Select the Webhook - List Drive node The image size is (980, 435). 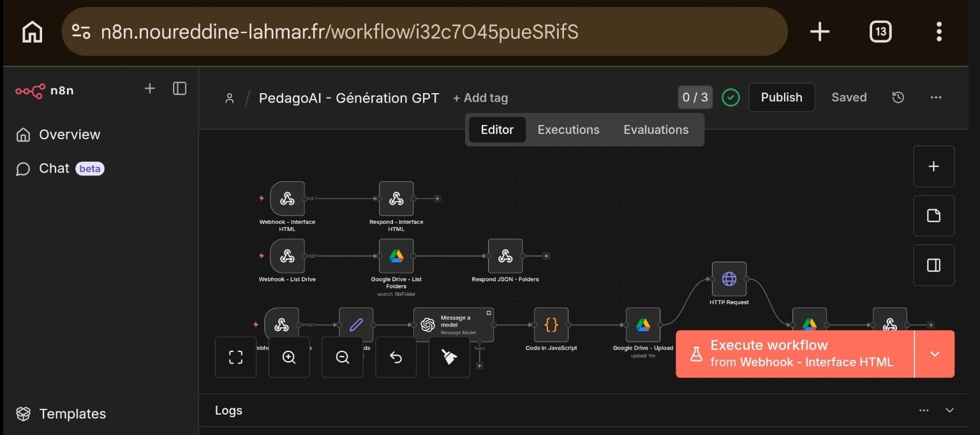click(287, 256)
